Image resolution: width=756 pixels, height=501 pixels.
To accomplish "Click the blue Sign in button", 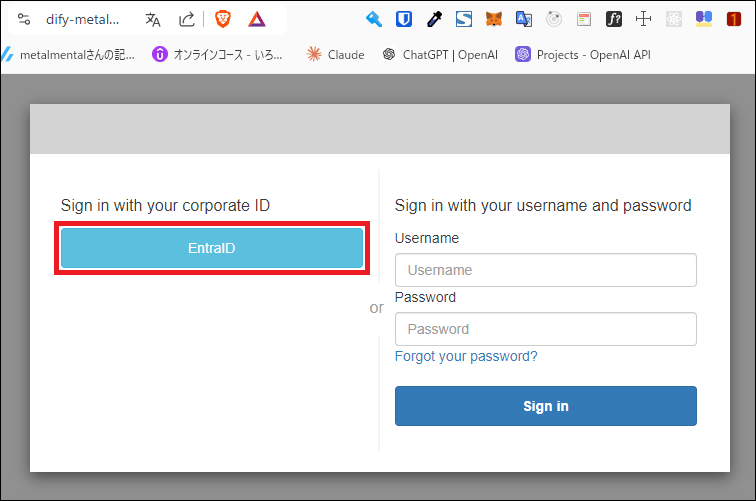I will (x=545, y=406).
